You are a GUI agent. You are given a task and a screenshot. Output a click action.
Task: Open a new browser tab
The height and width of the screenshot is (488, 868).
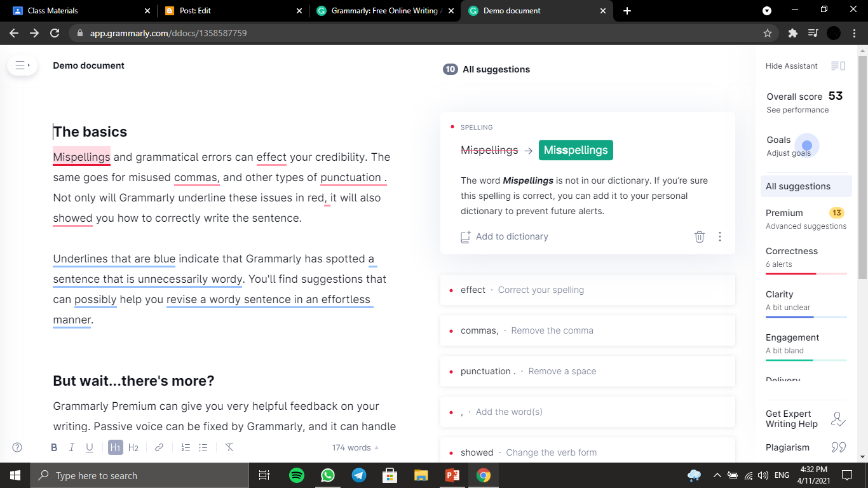click(627, 11)
